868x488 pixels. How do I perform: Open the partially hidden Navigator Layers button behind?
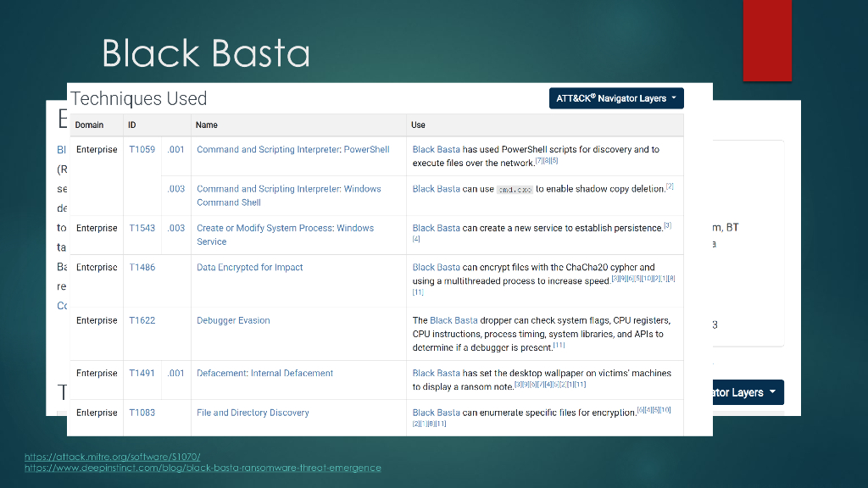(x=748, y=392)
